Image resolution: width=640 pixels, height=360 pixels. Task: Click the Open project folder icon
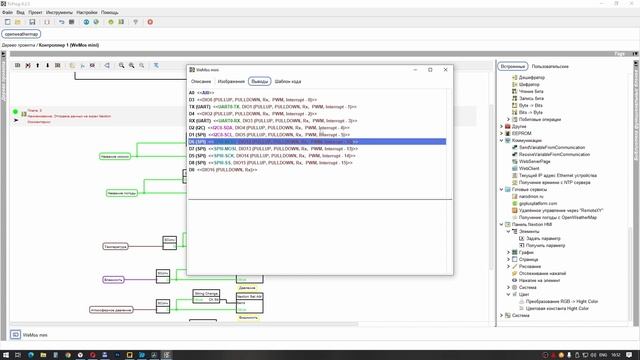(18, 22)
